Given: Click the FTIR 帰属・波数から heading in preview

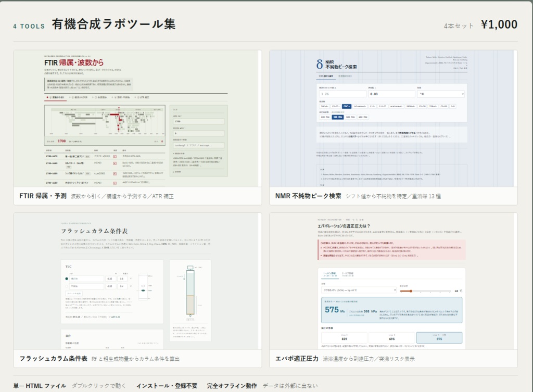Looking at the screenshot, I should 74,62.
